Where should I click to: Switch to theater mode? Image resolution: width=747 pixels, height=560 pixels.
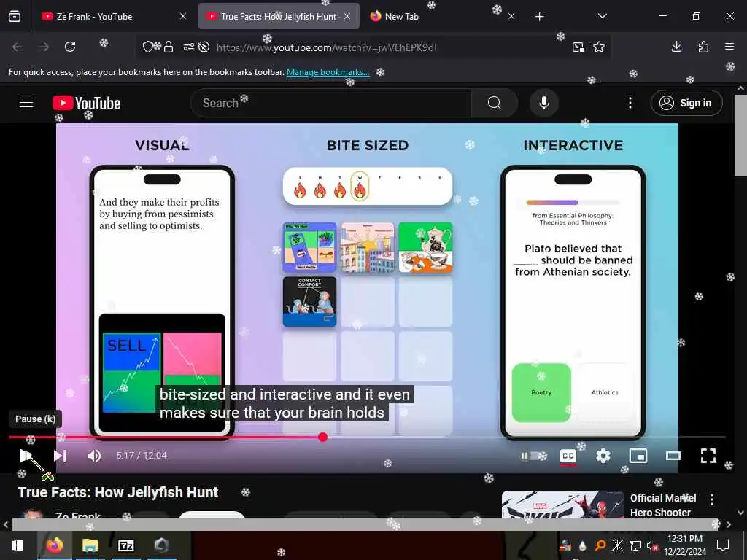(673, 456)
